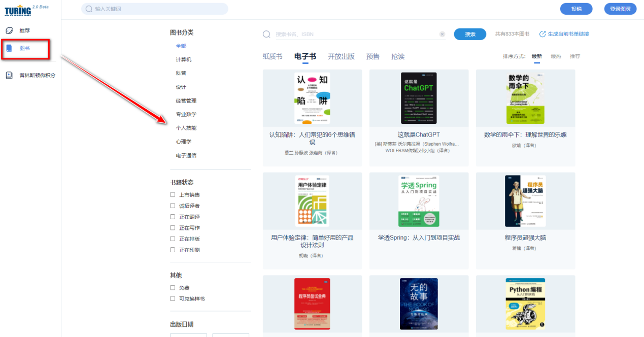
Task: Check the 正在写作 checkbox
Action: pos(173,228)
